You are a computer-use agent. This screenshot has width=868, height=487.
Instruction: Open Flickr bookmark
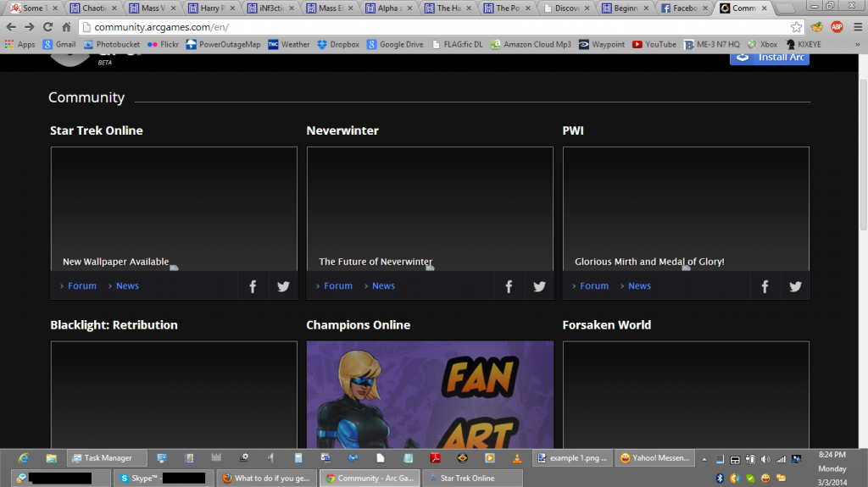click(x=163, y=44)
